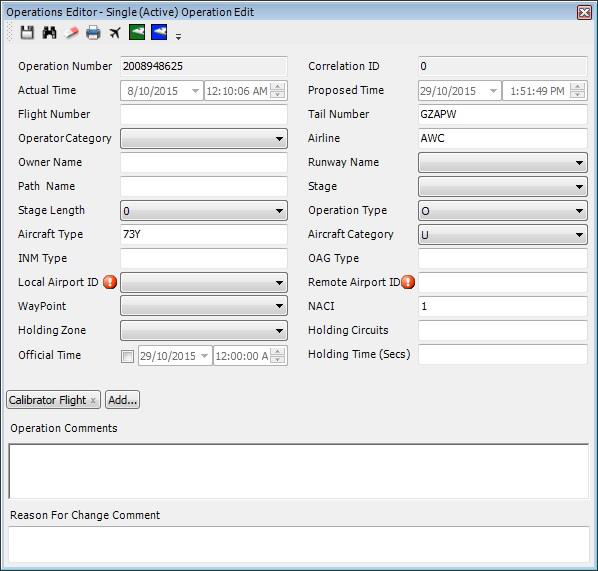Expand the Runway Name dropdown

[503, 162]
